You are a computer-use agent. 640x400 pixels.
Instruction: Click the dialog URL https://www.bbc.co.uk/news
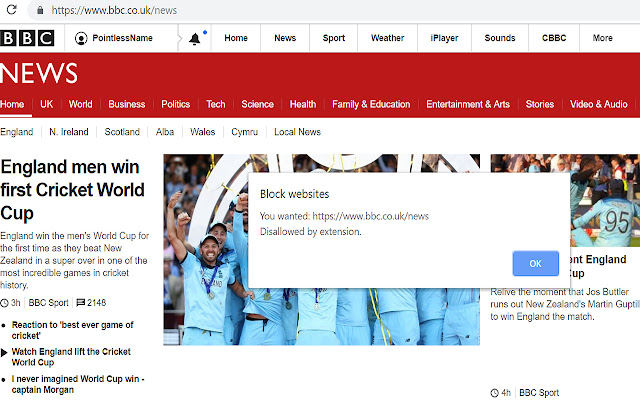pyautogui.click(x=371, y=216)
